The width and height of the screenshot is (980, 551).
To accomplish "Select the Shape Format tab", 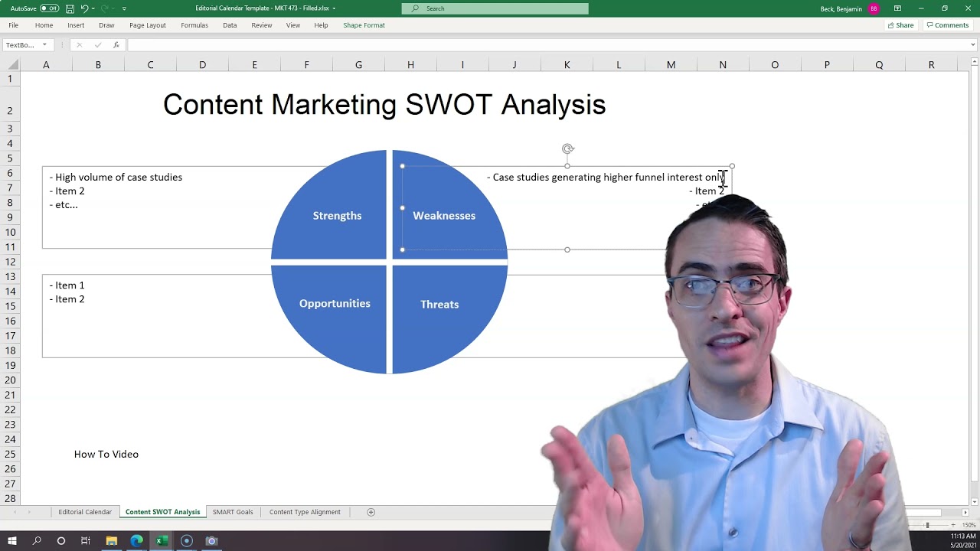I will click(x=364, y=25).
